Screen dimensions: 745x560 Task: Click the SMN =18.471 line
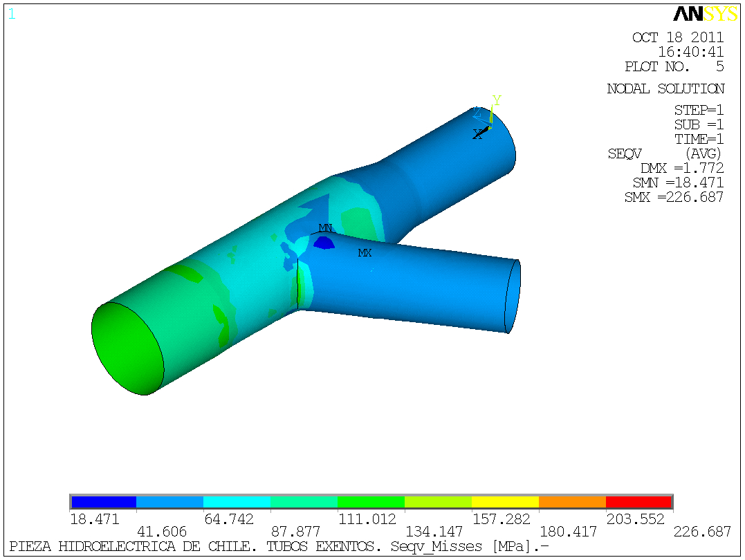pyautogui.click(x=679, y=183)
